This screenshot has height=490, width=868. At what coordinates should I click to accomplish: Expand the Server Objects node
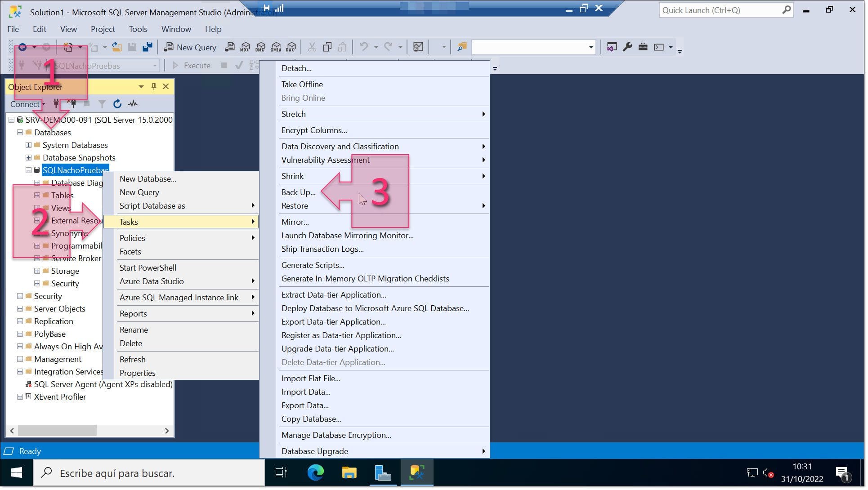20,309
